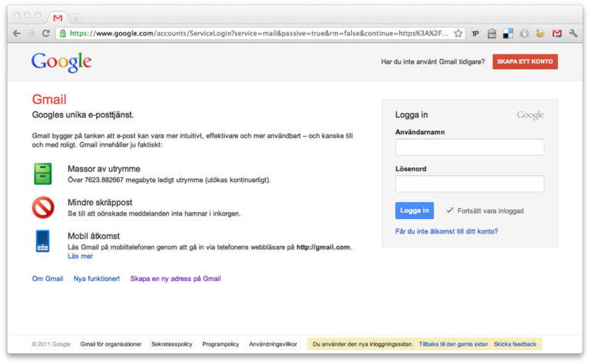Click the yellow face extension icon
The height and width of the screenshot is (364, 590).
[x=540, y=34]
